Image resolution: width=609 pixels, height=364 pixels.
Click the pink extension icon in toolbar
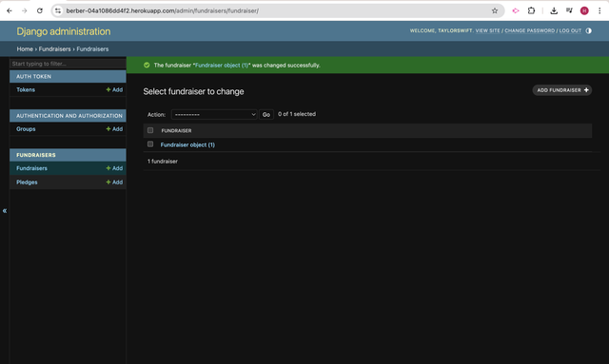pyautogui.click(x=516, y=10)
